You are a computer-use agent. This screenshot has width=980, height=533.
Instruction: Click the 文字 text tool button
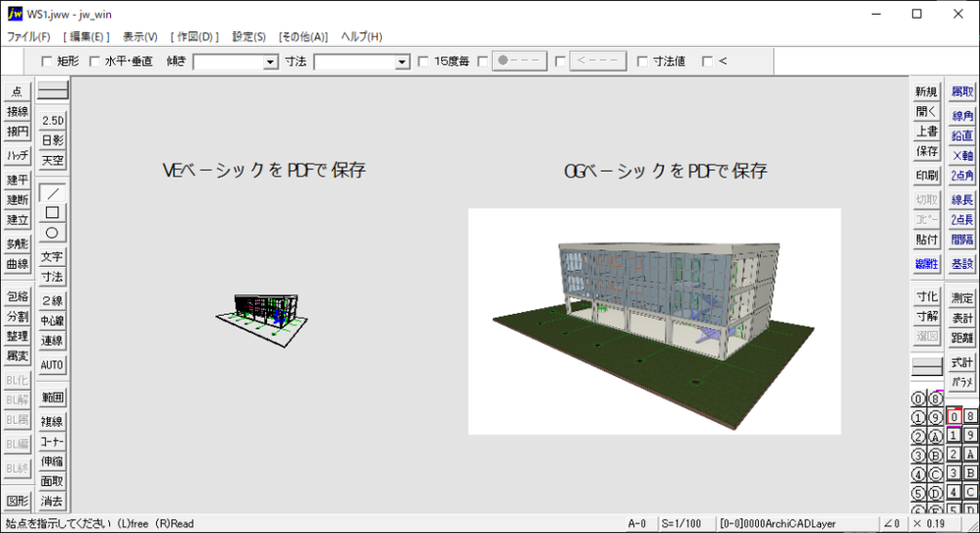(52, 257)
